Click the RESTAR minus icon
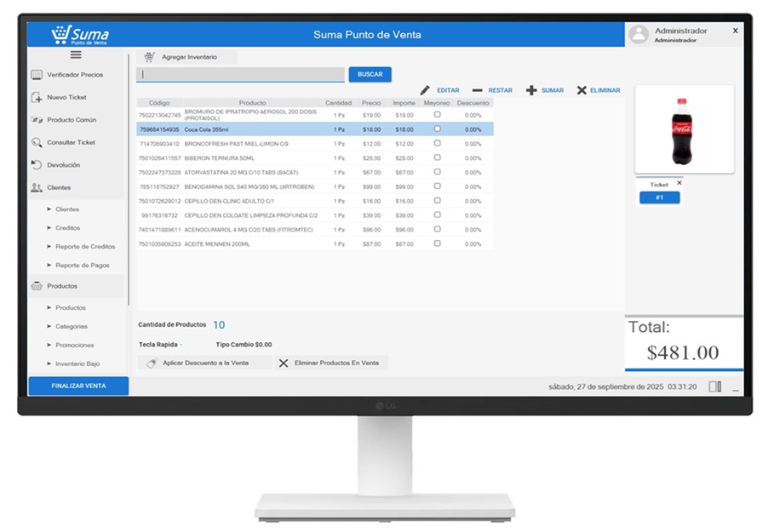 click(x=477, y=90)
